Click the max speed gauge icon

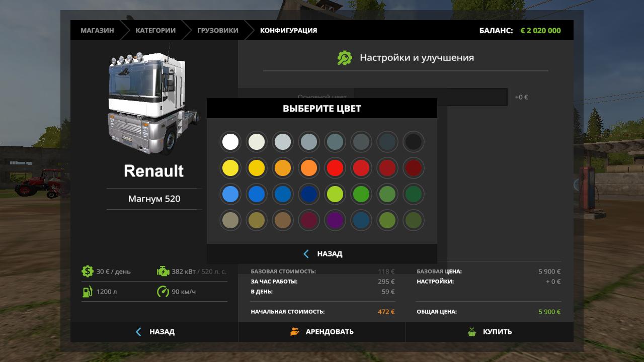coord(163,292)
